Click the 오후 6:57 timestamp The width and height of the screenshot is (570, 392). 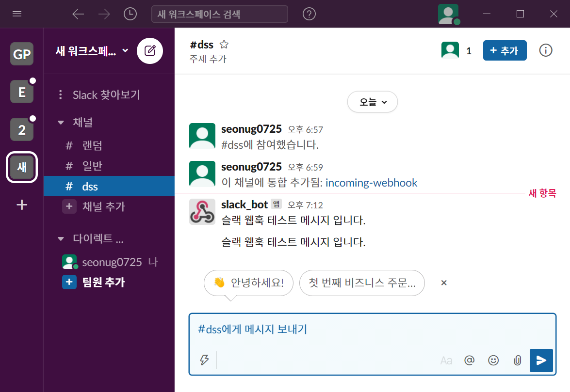[305, 129]
